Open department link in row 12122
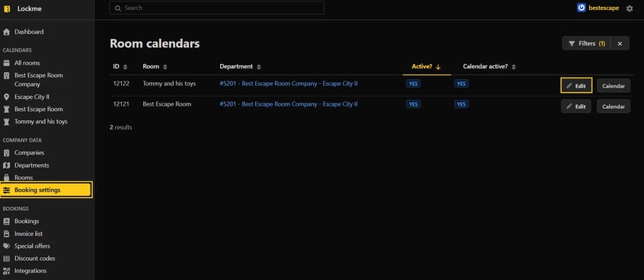 (x=289, y=84)
